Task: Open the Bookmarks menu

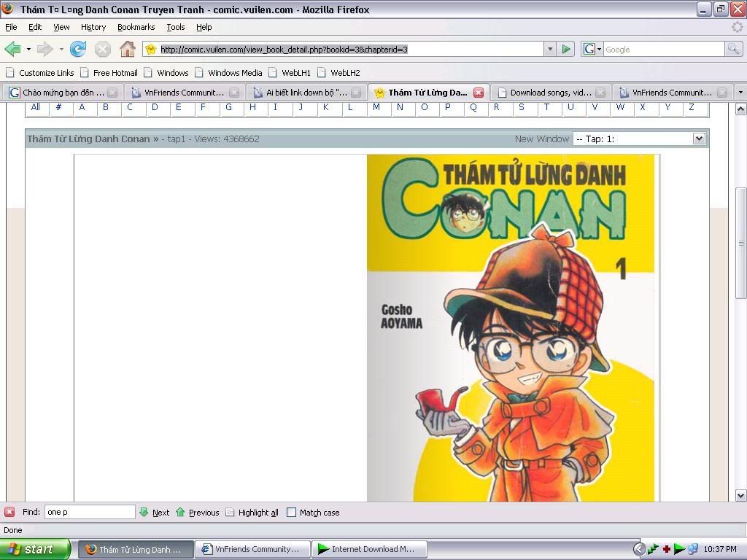Action: point(136,27)
